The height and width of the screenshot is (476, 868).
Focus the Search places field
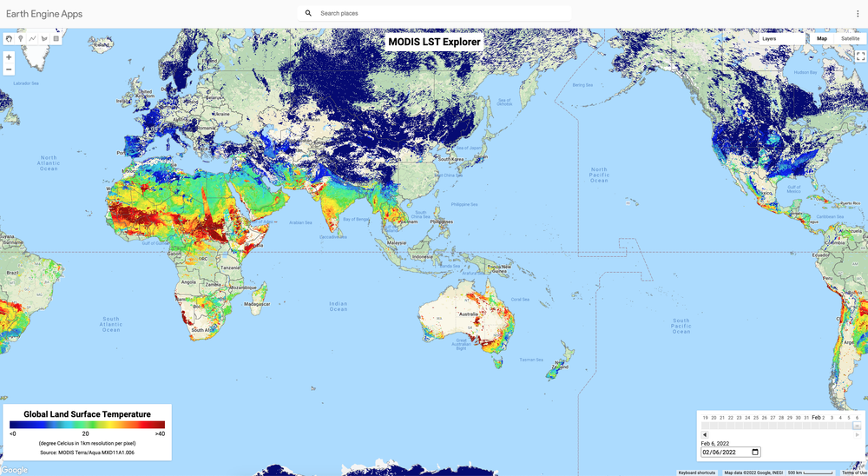[x=435, y=13]
